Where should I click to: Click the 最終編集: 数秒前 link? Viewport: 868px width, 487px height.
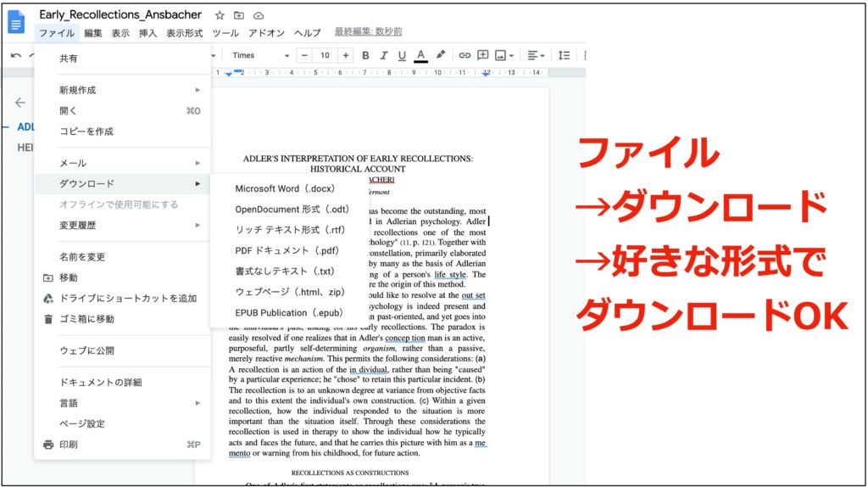click(368, 31)
